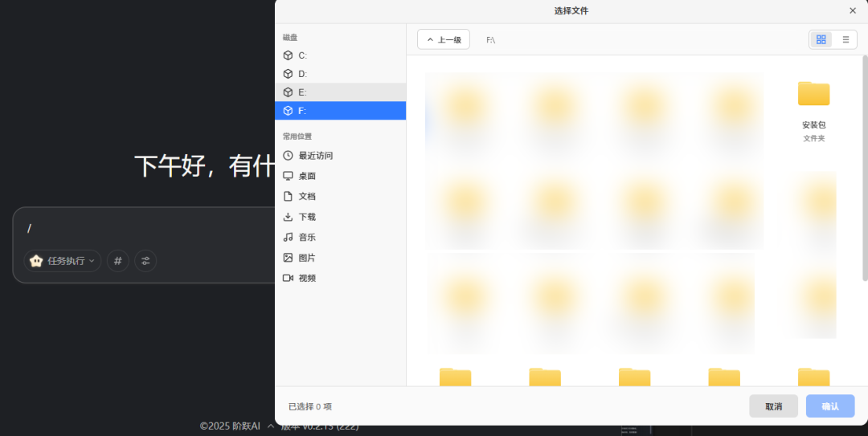Switch to grid view layout
The height and width of the screenshot is (436, 868).
pyautogui.click(x=821, y=39)
